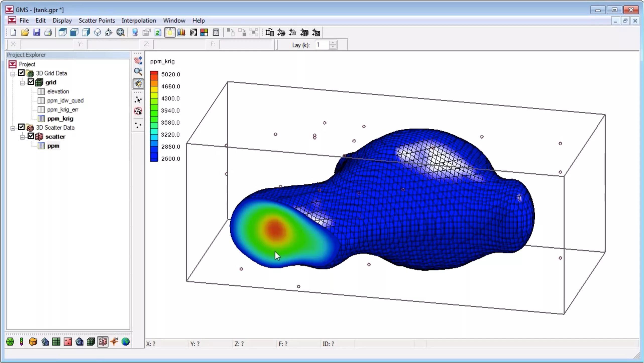This screenshot has width=644, height=363.
Task: Collapse the 3D Scatter Data tree node
Action: [13, 128]
